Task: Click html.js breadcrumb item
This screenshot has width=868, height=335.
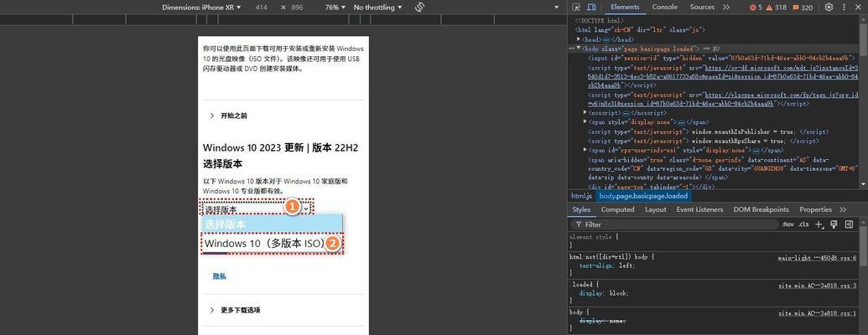Action: pos(581,196)
